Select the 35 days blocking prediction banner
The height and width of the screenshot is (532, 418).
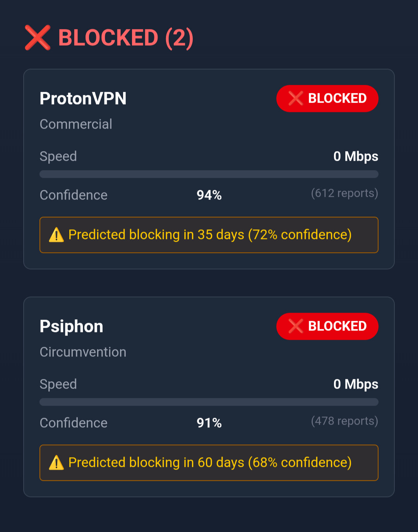(x=209, y=235)
